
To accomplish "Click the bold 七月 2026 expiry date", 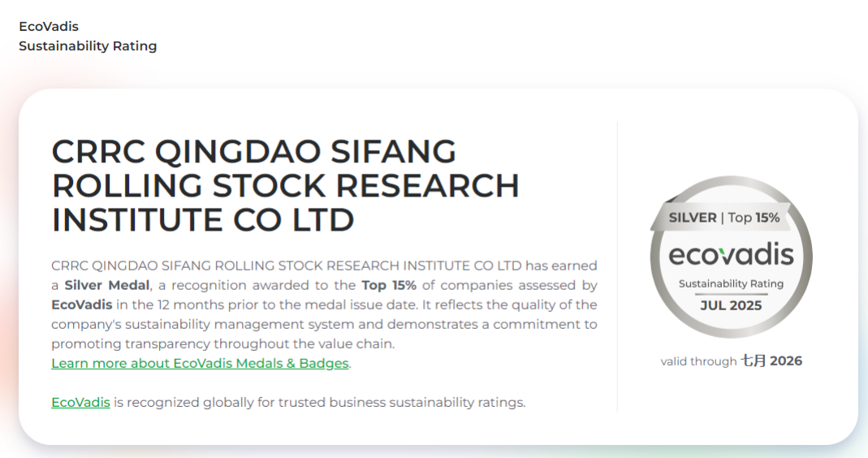I will pyautogui.click(x=771, y=361).
